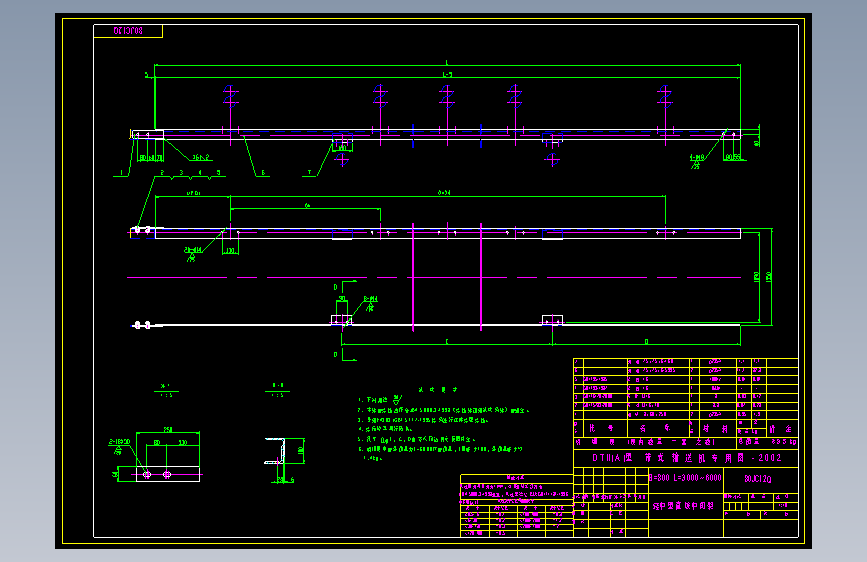867x562 pixels.
Task: Click the dashed magenta plan-view centerline
Action: point(434,277)
